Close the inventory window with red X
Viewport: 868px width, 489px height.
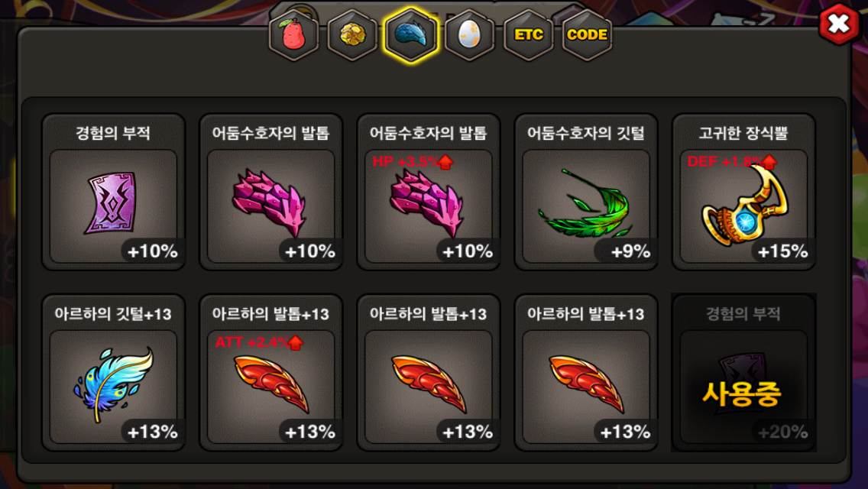(x=839, y=24)
